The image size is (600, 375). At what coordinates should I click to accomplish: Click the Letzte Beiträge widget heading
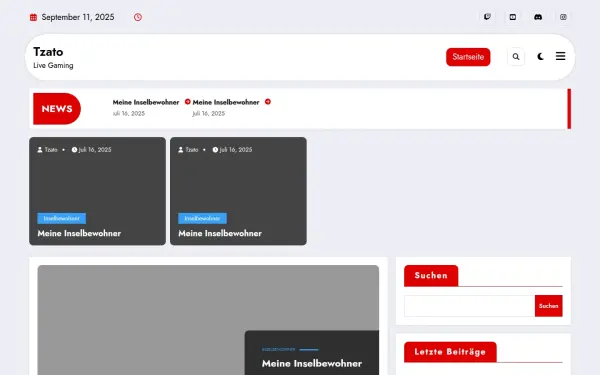pos(450,352)
